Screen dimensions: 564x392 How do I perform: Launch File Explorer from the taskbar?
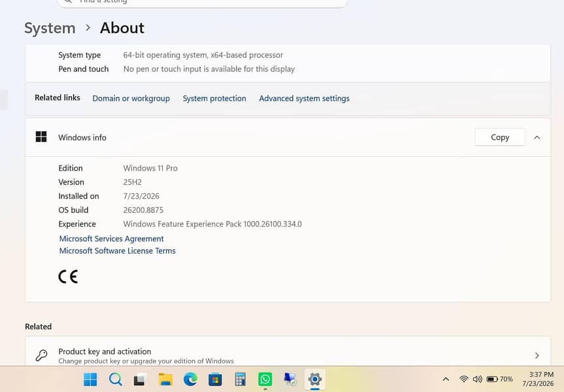[x=165, y=380]
